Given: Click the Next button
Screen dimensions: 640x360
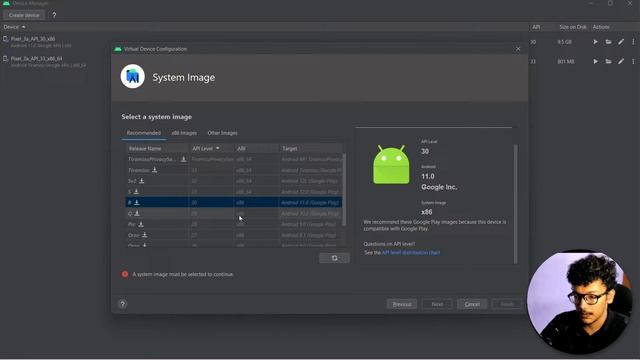Looking at the screenshot, I should click(x=437, y=304).
